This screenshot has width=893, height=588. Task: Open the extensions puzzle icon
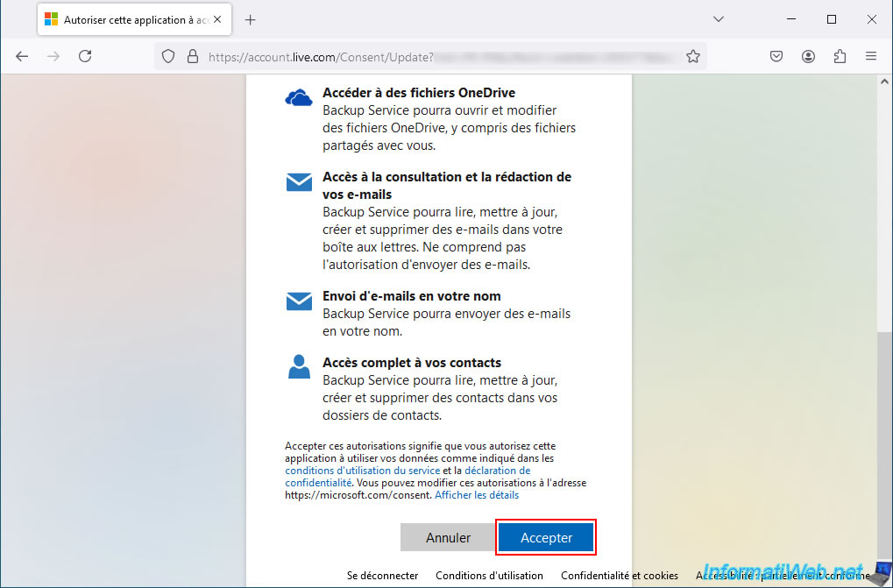click(x=840, y=56)
